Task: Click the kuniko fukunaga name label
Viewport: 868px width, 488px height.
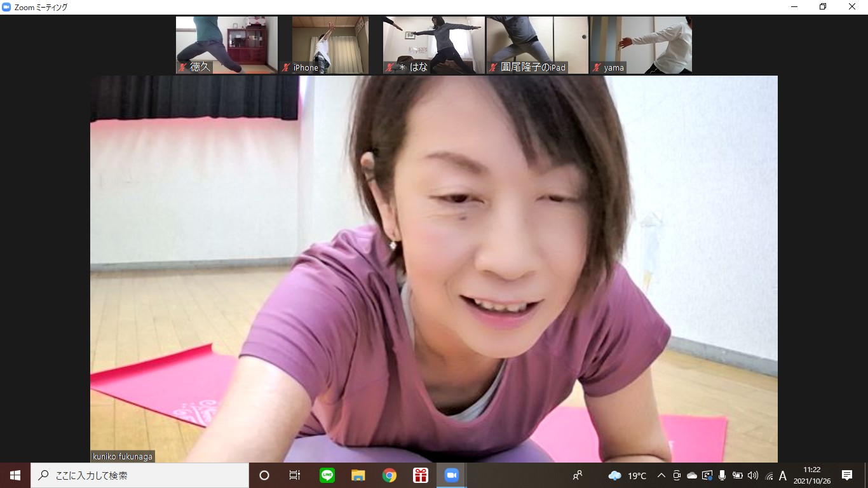Action: pyautogui.click(x=123, y=456)
